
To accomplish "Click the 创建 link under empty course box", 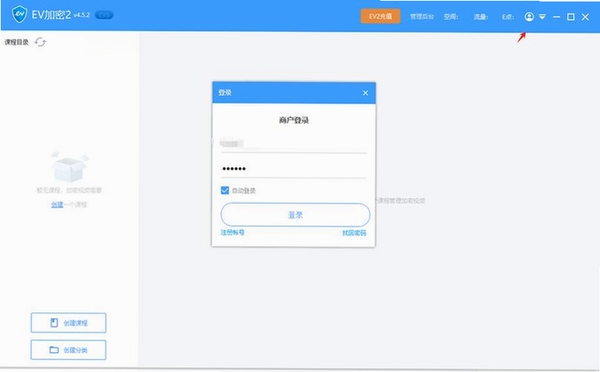I will [57, 205].
